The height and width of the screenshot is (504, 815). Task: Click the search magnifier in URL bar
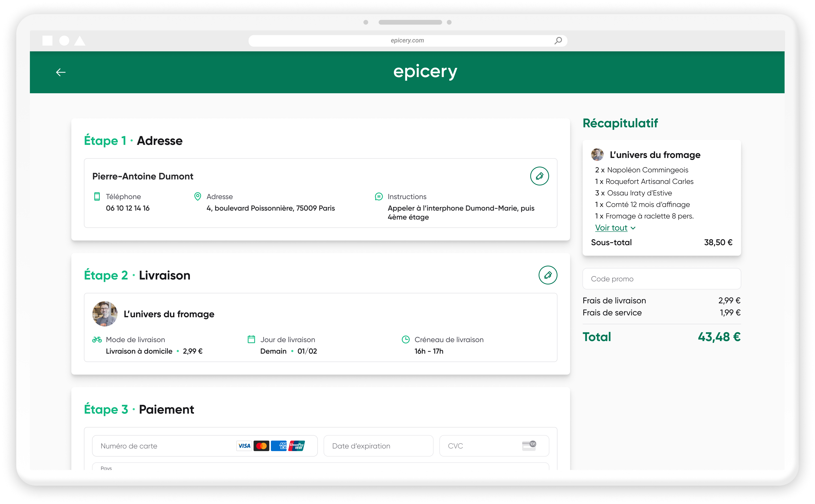[x=558, y=41]
